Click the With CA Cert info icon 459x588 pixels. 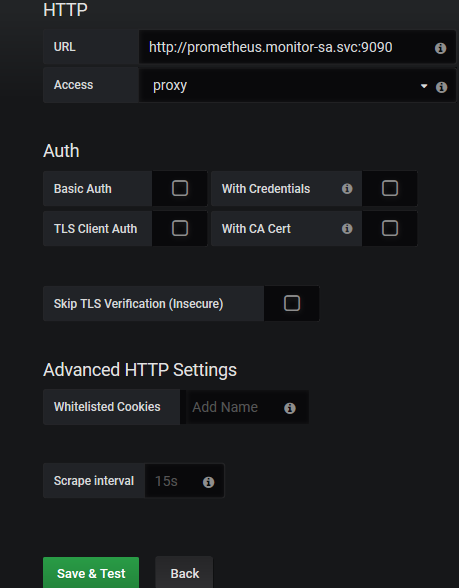pos(347,228)
